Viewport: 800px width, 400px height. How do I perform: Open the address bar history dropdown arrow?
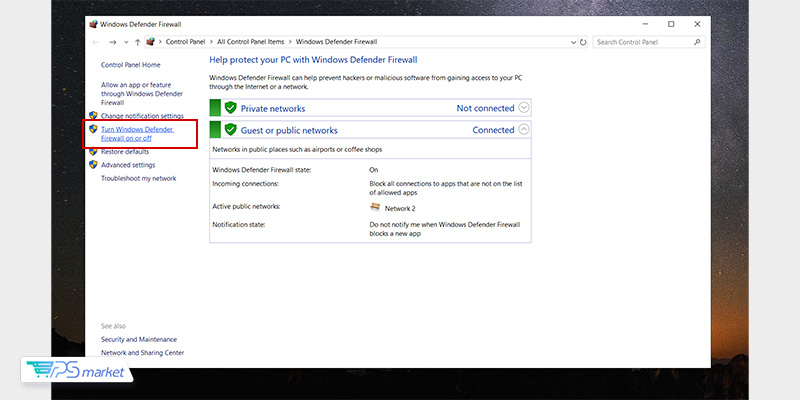click(x=571, y=42)
